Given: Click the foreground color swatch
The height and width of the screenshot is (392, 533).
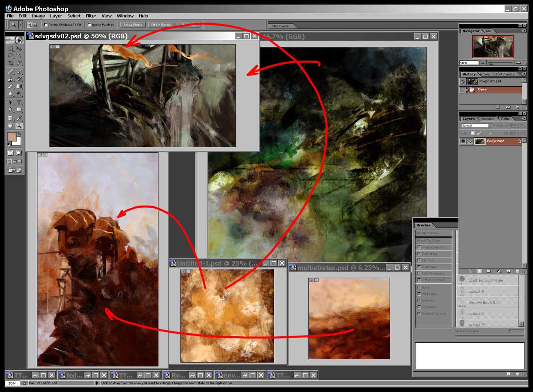Looking at the screenshot, I should click(x=12, y=137).
